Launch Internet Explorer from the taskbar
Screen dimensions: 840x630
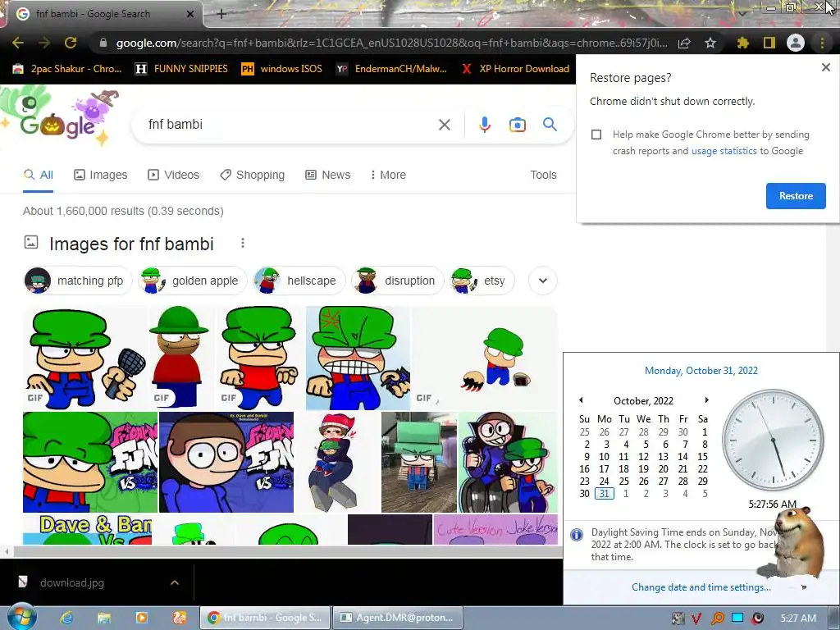66,618
